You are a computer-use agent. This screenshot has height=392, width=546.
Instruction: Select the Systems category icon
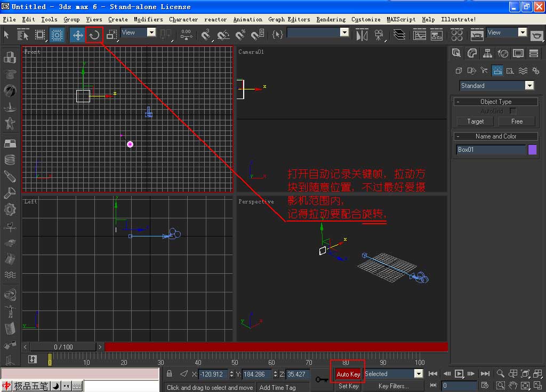(x=535, y=71)
